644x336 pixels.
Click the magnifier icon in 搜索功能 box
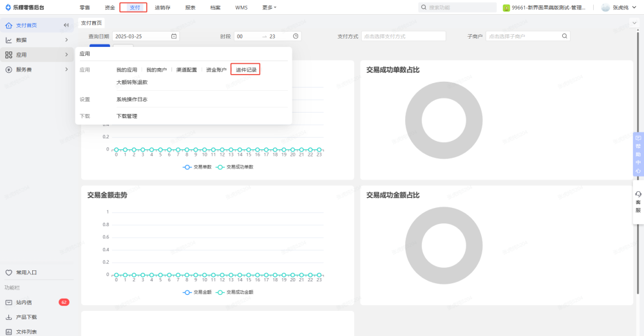click(424, 7)
